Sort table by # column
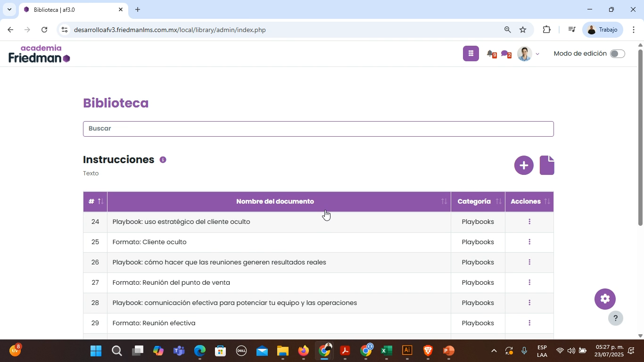Viewport: 644px width, 362px height. 95,202
